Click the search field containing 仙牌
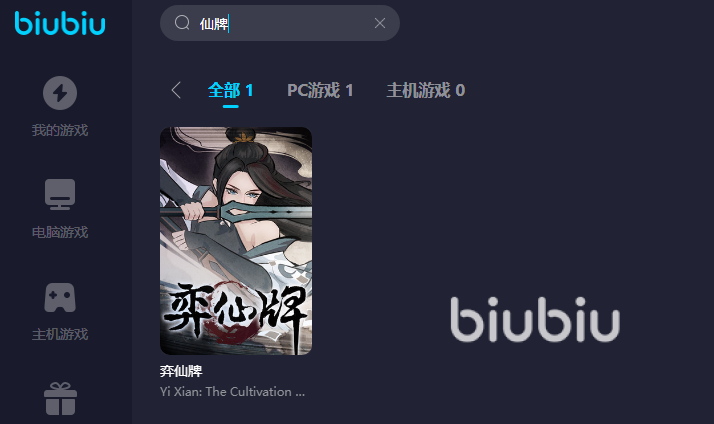714x424 pixels. (280, 23)
